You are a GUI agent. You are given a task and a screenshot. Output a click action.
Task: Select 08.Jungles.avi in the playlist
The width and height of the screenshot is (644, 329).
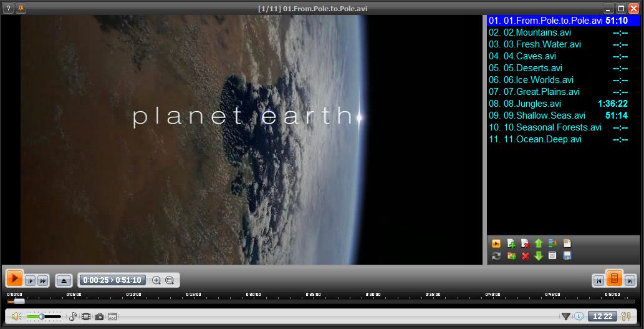pyautogui.click(x=532, y=104)
